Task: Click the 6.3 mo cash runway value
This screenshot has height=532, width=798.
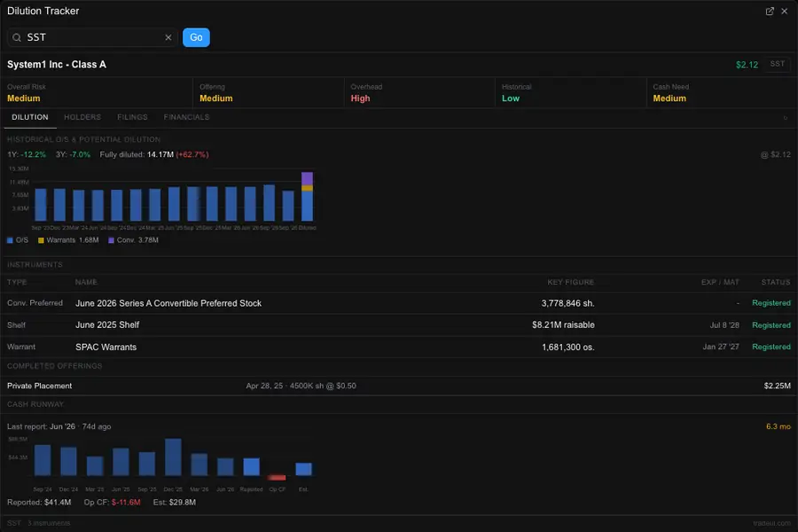Action: point(778,426)
